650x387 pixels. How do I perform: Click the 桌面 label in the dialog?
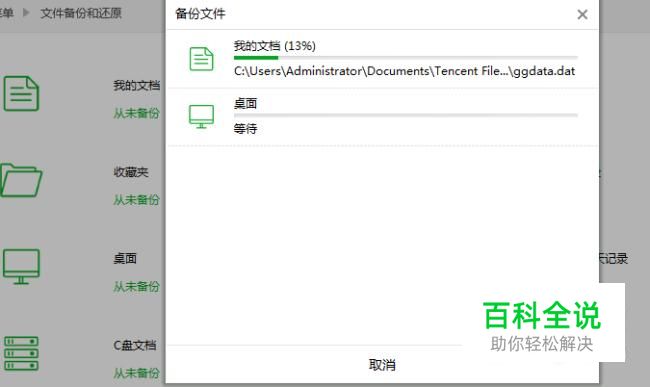[245, 103]
